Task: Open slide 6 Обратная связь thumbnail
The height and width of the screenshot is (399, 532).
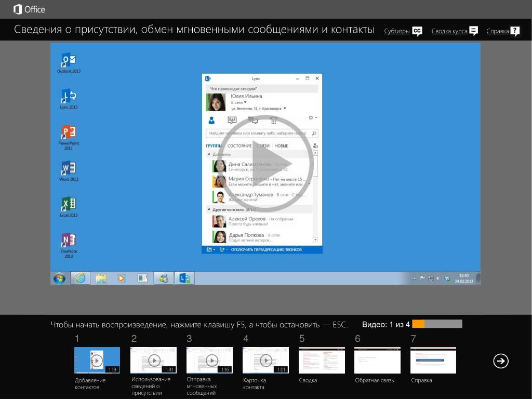Action: [377, 360]
